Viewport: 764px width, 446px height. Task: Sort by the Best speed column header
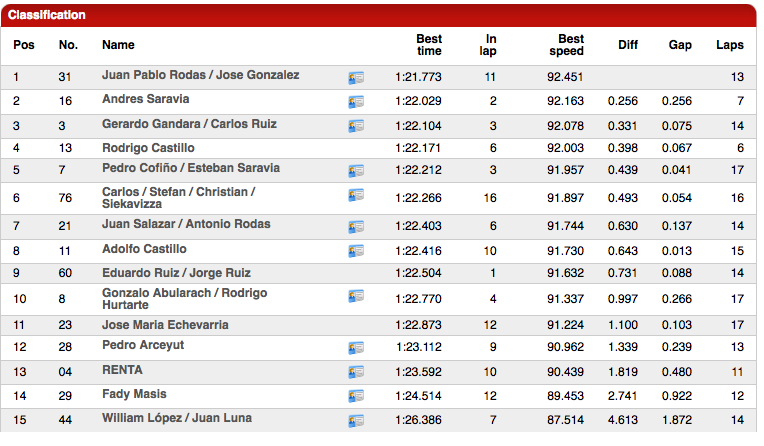tap(567, 45)
